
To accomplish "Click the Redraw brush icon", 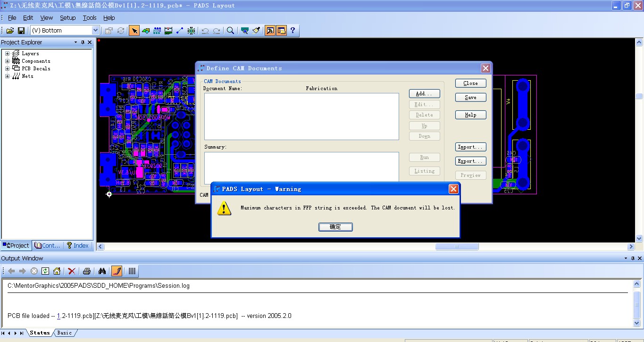I will 256,30.
